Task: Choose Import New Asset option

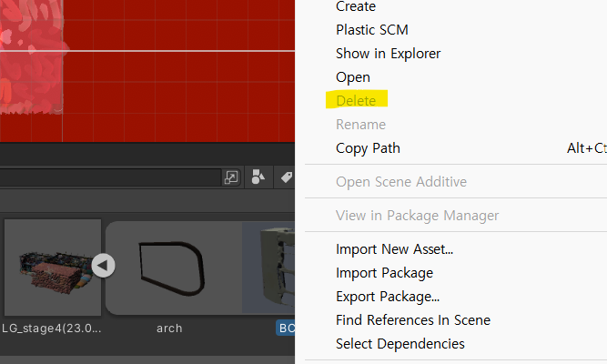Action: click(394, 249)
